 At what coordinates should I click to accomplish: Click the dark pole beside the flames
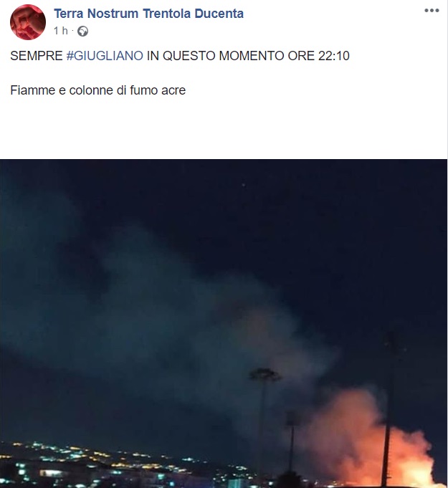pos(387,436)
